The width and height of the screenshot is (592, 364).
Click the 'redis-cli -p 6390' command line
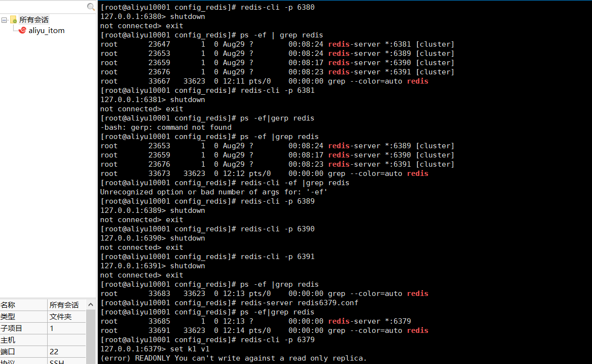coord(207,229)
